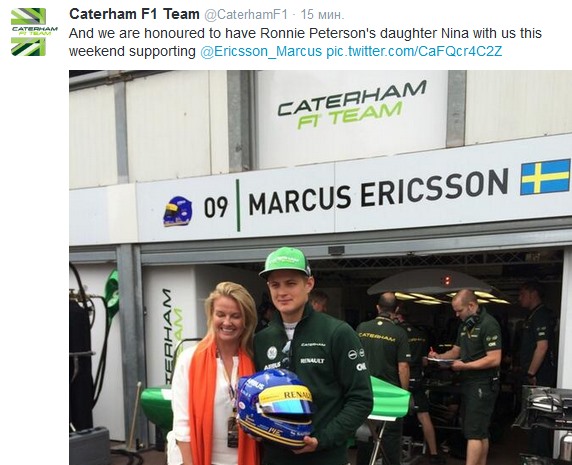
Task: Click the MARCUS ERICSSON name on the sign
Action: [378, 191]
